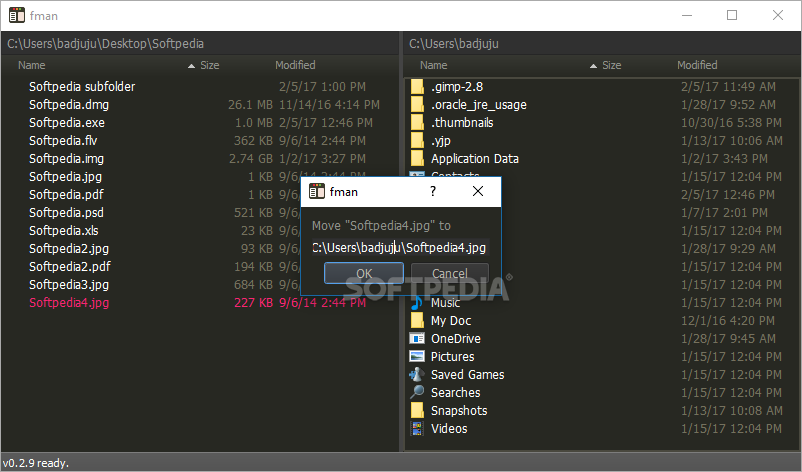Select Softpedia2.pdf file
The width and height of the screenshot is (802, 472).
tap(70, 266)
